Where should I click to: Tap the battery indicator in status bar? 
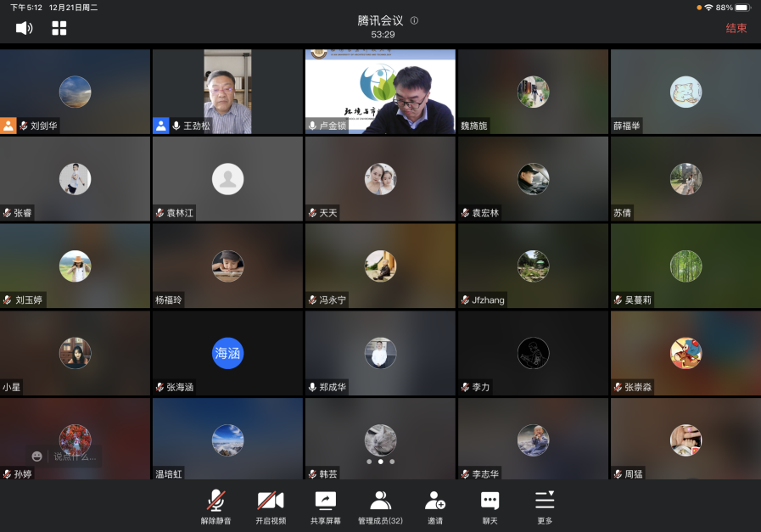pyautogui.click(x=742, y=8)
